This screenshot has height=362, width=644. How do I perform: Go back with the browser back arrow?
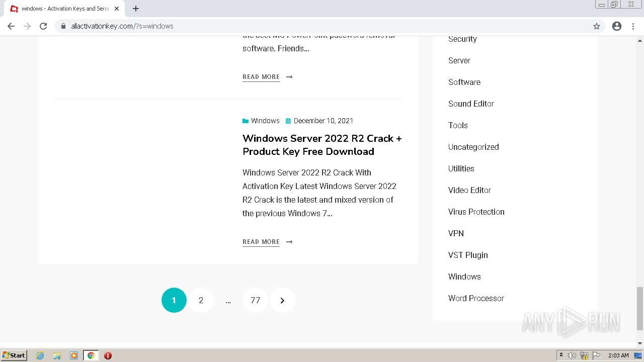(x=11, y=26)
